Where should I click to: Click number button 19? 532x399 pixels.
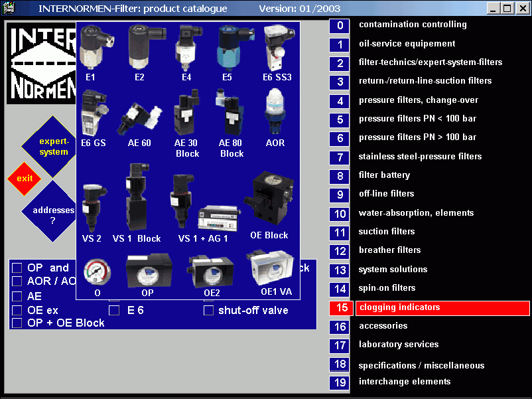[340, 383]
